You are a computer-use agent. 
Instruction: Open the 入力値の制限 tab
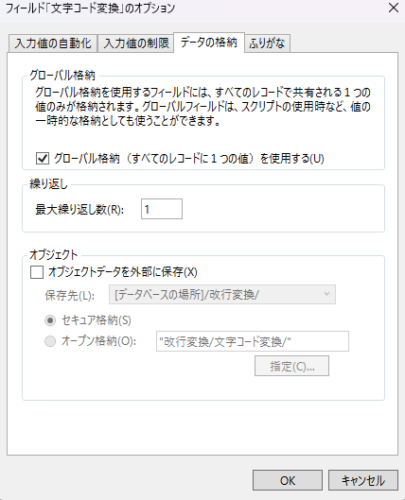pyautogui.click(x=136, y=43)
